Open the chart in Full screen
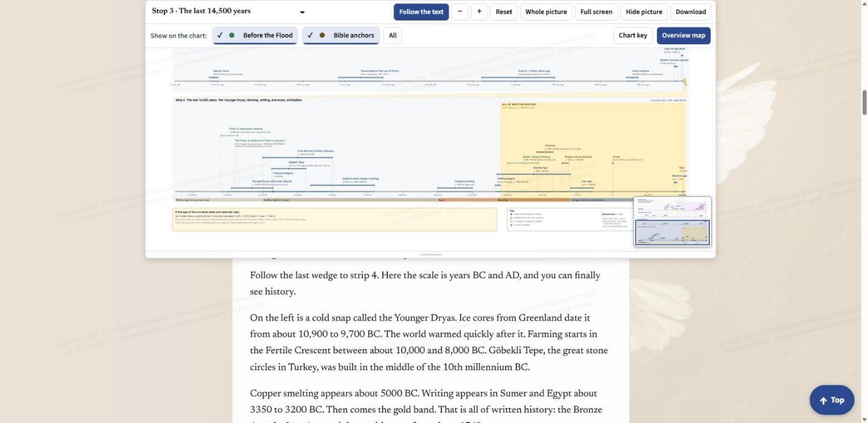 (x=596, y=12)
